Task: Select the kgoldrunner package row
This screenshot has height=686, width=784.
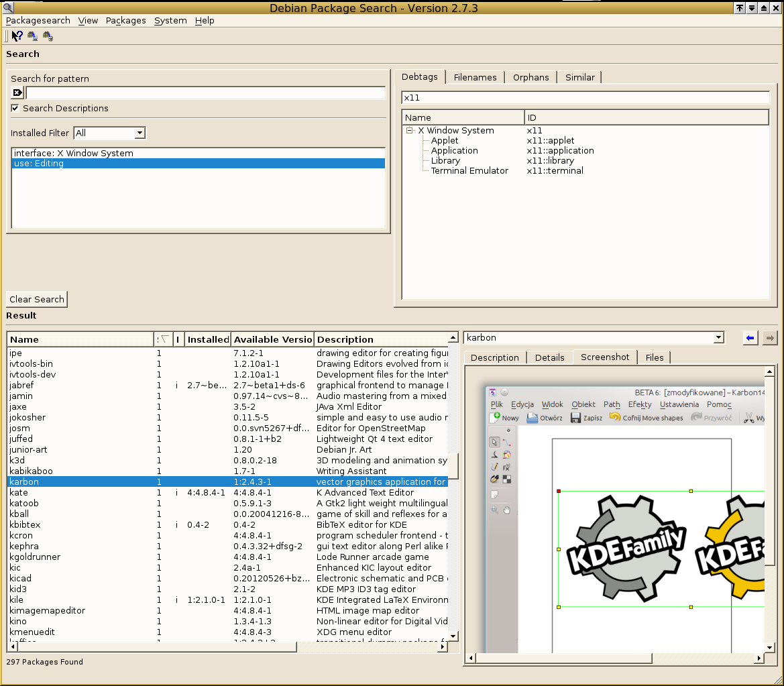Action: click(228, 557)
